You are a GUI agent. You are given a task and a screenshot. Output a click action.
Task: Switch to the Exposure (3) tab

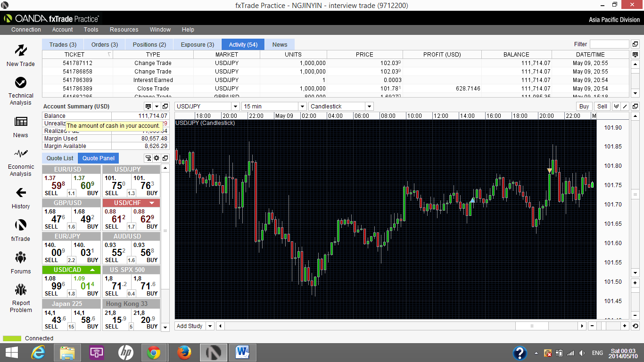pos(198,44)
